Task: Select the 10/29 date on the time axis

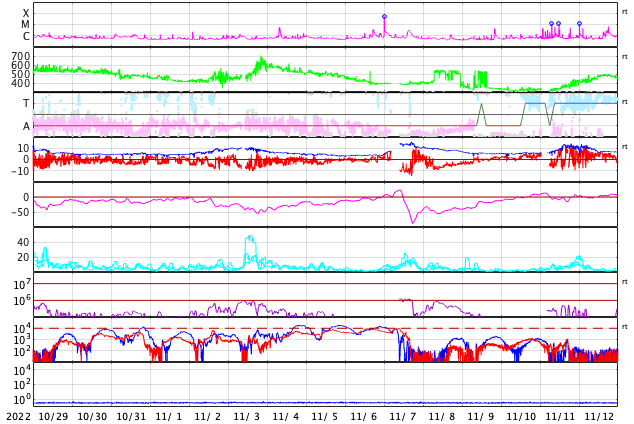Action: click(x=53, y=416)
